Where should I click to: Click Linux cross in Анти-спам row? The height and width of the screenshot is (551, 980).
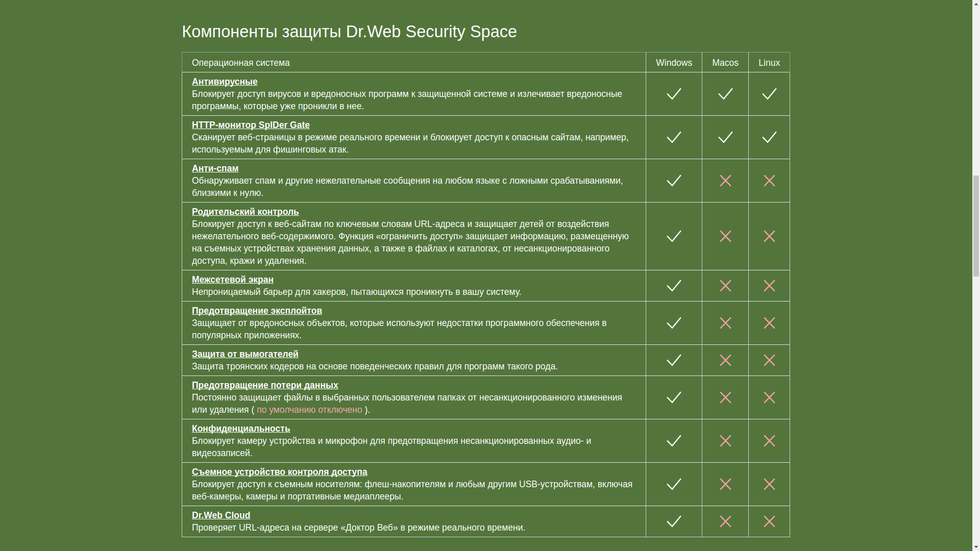769,181
